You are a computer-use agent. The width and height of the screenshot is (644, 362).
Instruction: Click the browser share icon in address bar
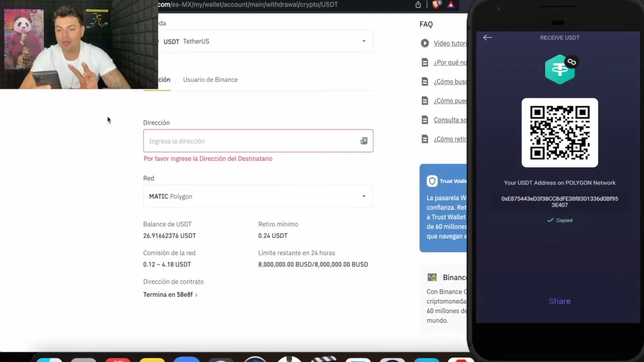click(418, 5)
